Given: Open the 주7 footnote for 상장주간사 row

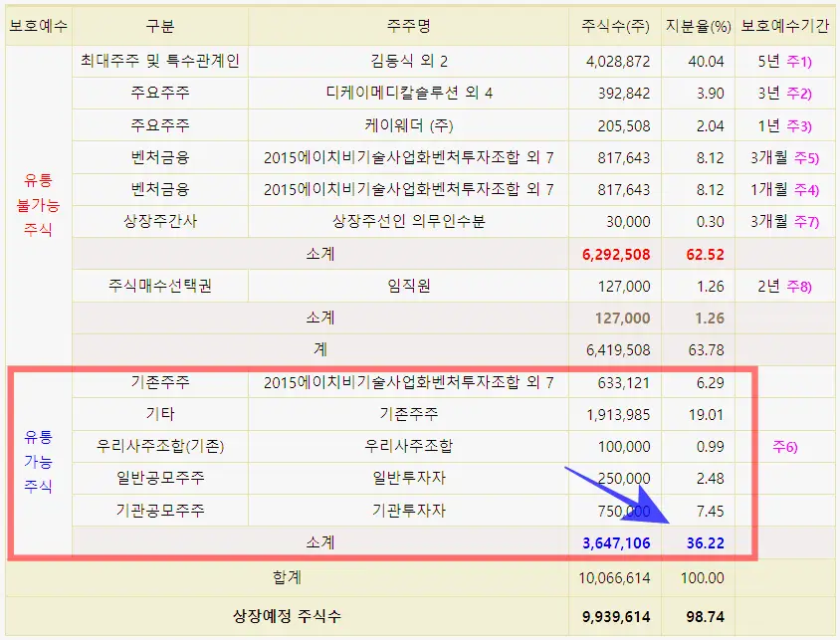Looking at the screenshot, I should click(x=806, y=221).
